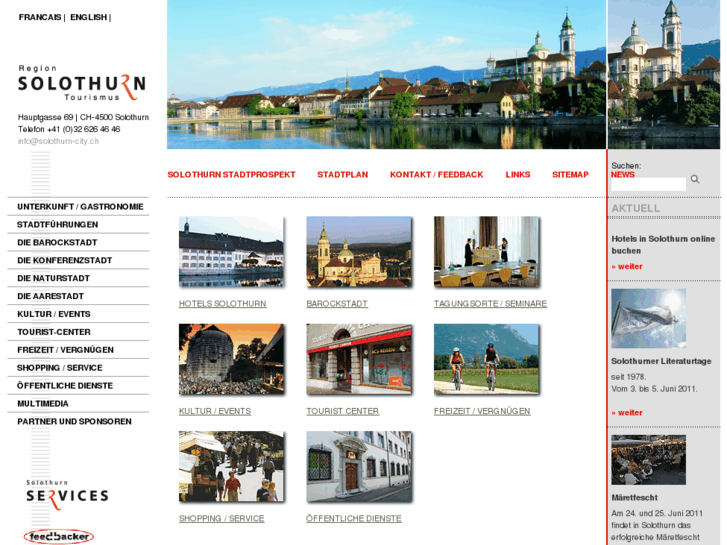
Task: Click the Öffentliche Dienste building thumbnail
Action: click(358, 466)
